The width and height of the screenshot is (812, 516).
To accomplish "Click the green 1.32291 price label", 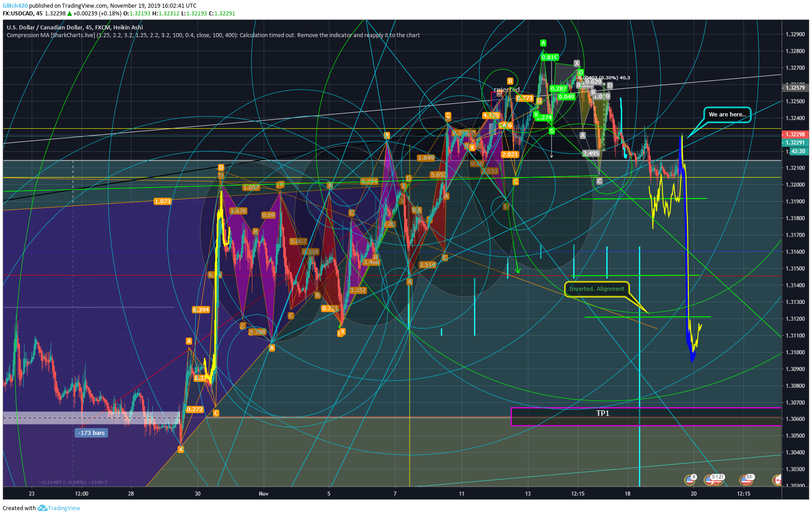I will point(795,142).
